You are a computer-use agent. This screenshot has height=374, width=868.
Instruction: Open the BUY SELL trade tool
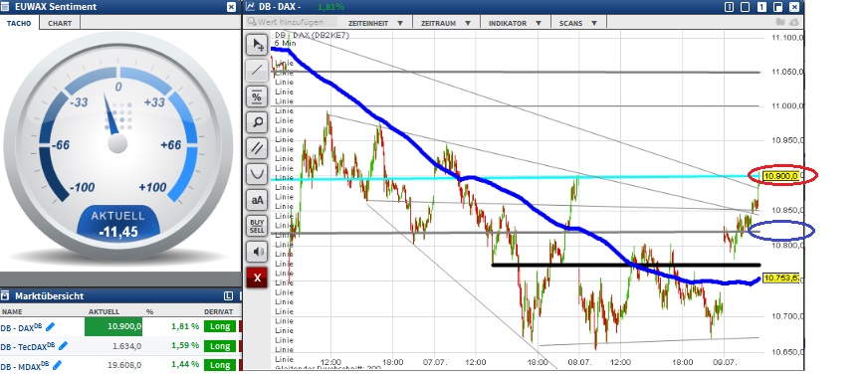257,226
